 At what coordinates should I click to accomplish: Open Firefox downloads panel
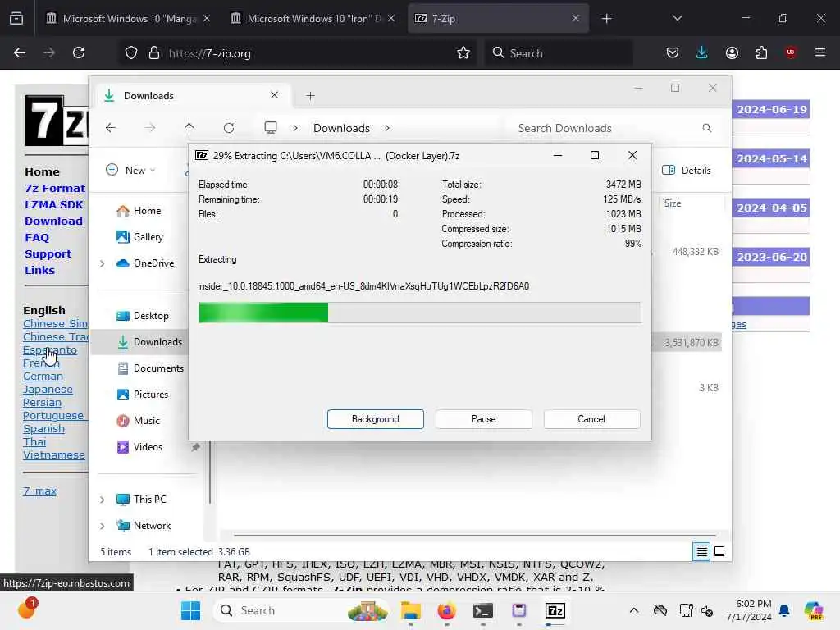click(x=702, y=53)
